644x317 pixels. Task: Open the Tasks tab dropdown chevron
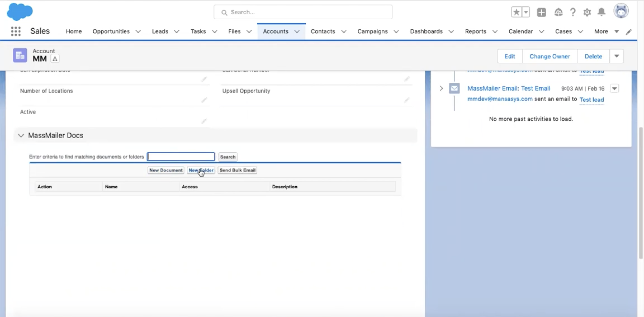pos(214,31)
